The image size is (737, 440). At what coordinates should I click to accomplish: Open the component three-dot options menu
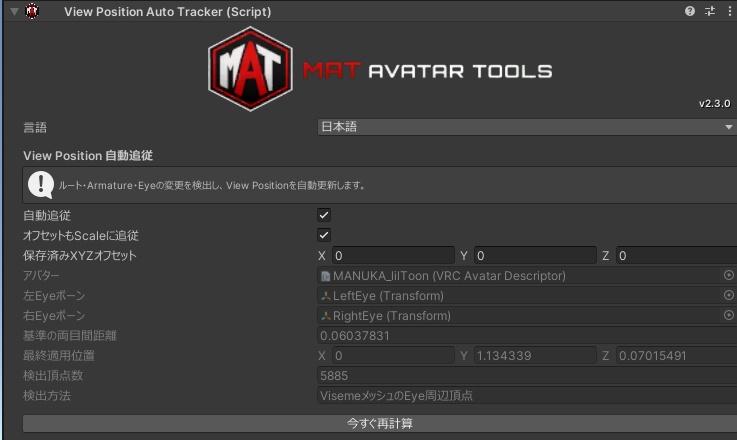729,11
